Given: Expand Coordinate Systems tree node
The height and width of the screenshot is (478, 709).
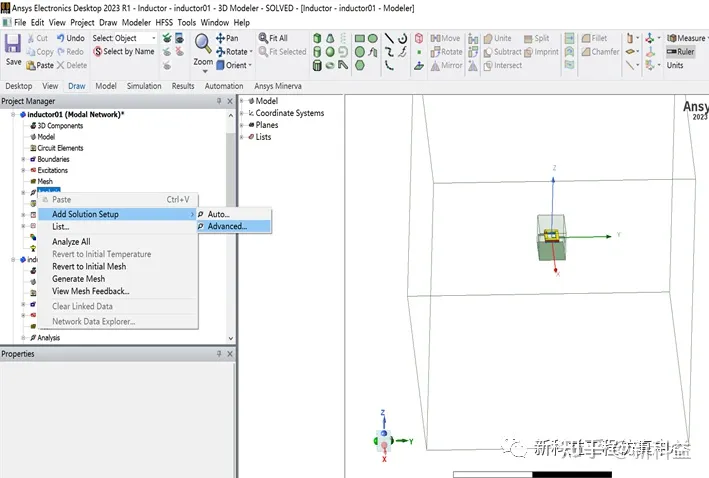Looking at the screenshot, I should click(x=242, y=113).
